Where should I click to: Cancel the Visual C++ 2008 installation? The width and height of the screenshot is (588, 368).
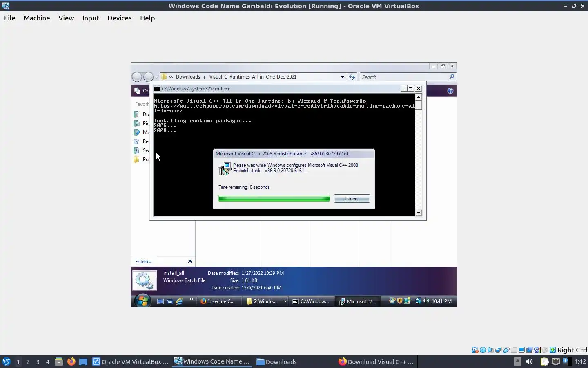coord(352,198)
